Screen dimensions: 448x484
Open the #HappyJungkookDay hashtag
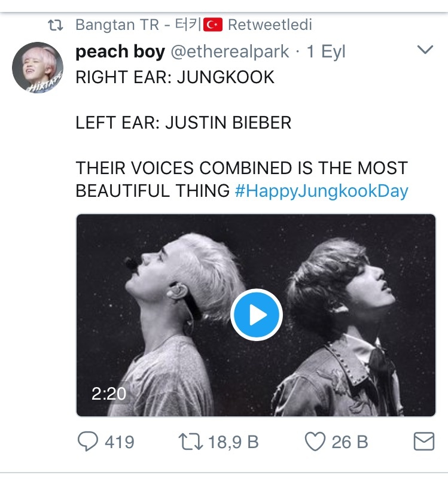321,191
